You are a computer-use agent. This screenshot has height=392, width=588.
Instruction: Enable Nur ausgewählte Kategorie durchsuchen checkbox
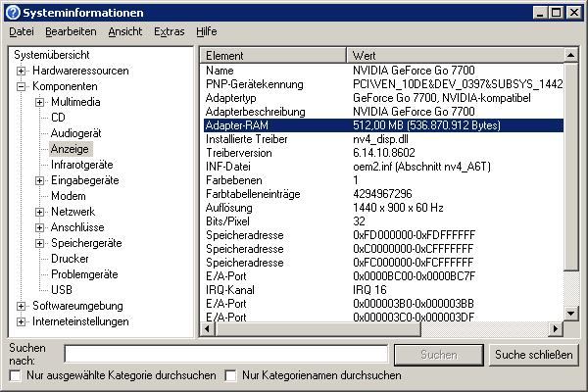point(15,375)
